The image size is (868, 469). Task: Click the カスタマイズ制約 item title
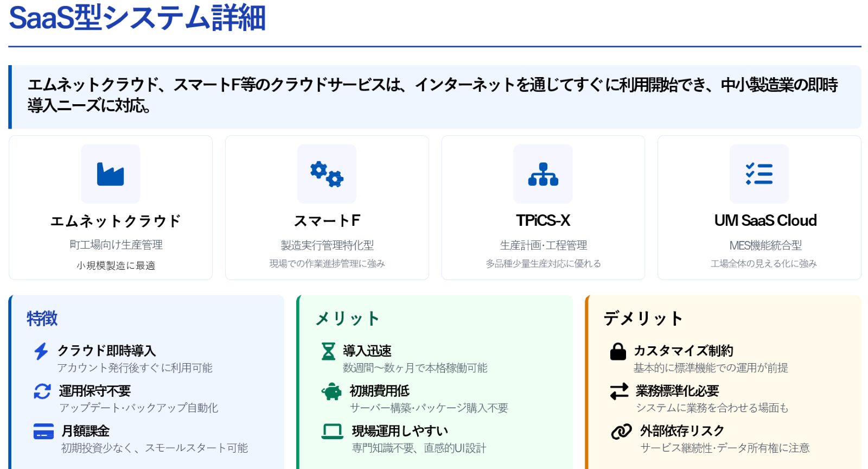point(684,351)
